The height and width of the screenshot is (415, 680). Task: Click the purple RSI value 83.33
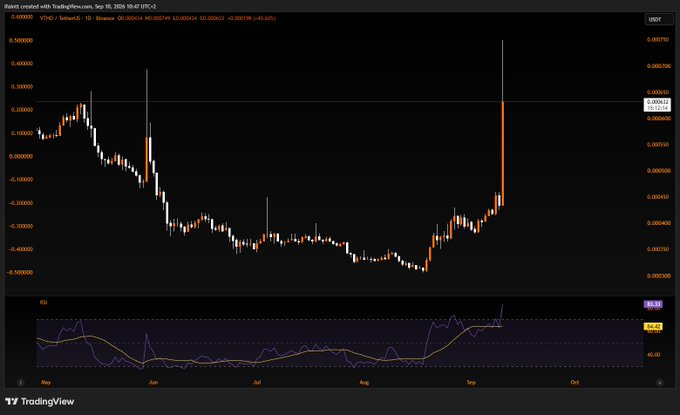[x=653, y=304]
